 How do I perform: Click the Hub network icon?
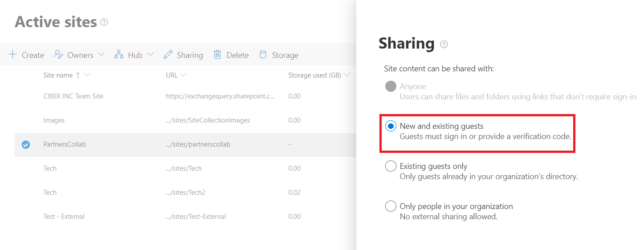point(119,55)
